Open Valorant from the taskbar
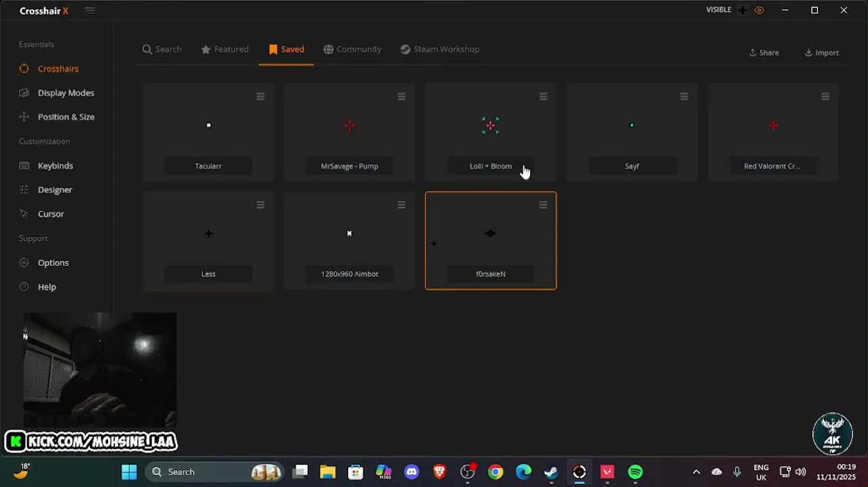The height and width of the screenshot is (487, 868). coord(607,471)
